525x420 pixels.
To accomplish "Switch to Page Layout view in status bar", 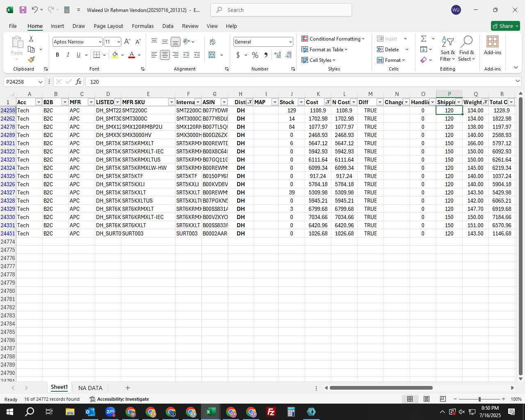I will click(426, 399).
